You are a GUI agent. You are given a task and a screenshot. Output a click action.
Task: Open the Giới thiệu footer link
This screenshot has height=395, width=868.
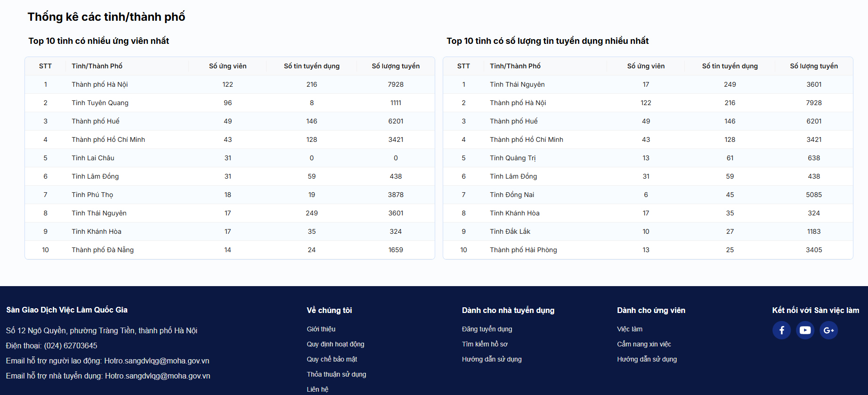pos(321,329)
